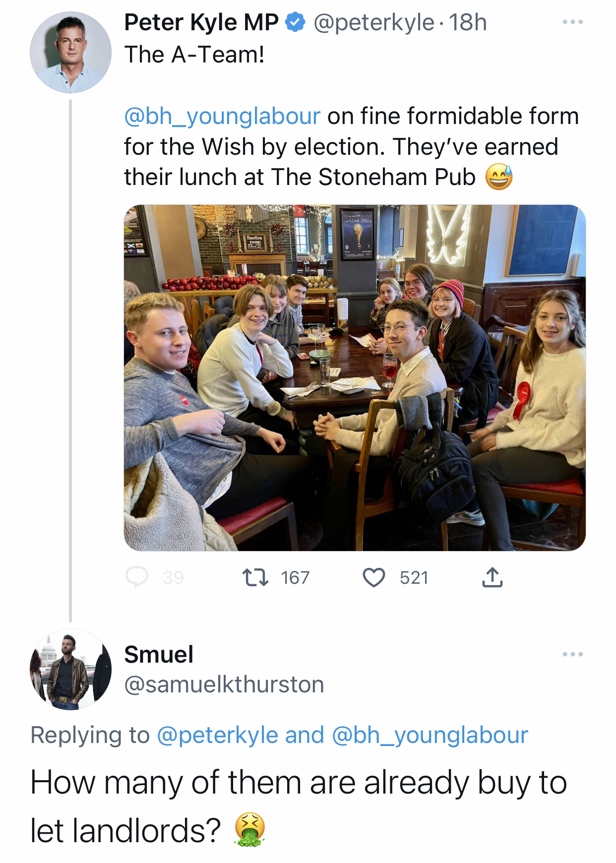This screenshot has height=863, width=616.
Task: Click the 167 retweet count
Action: coord(295,578)
